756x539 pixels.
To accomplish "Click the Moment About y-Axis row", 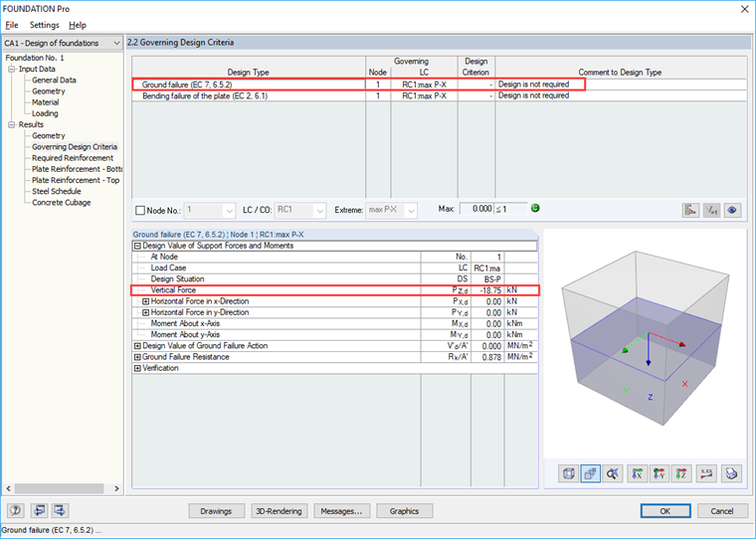I will tap(334, 334).
